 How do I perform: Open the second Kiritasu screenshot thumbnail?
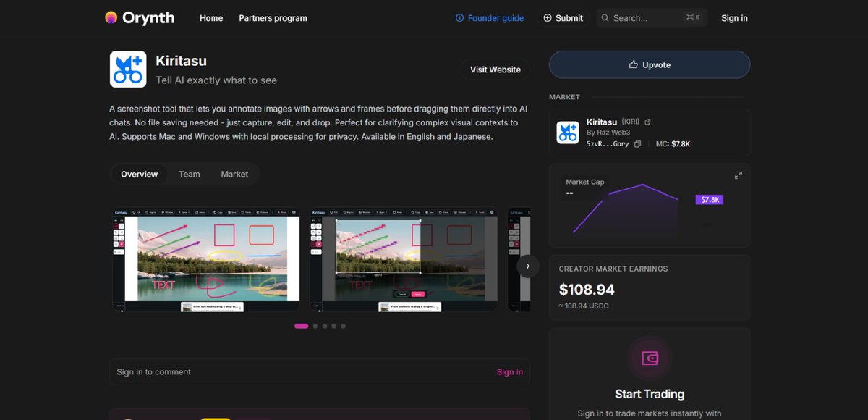coord(404,261)
